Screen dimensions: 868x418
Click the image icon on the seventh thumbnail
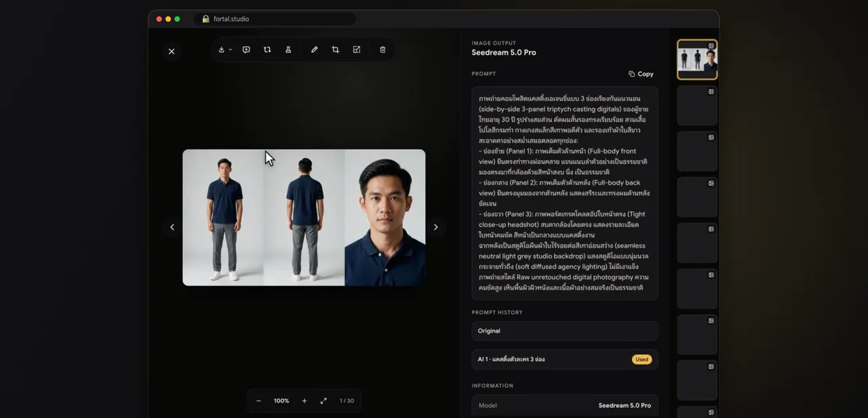click(711, 320)
